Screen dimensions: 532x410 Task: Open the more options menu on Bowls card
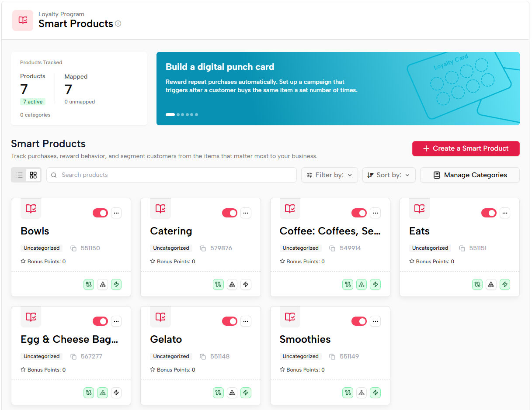click(x=116, y=213)
